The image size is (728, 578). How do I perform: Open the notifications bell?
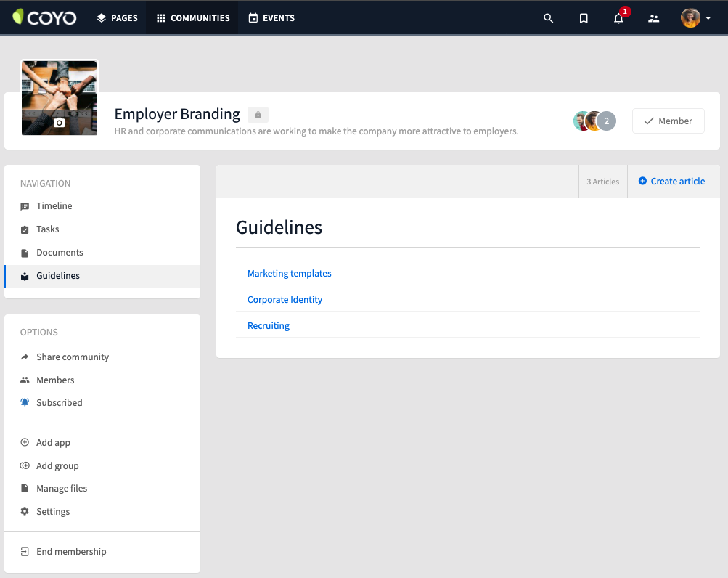tap(618, 18)
